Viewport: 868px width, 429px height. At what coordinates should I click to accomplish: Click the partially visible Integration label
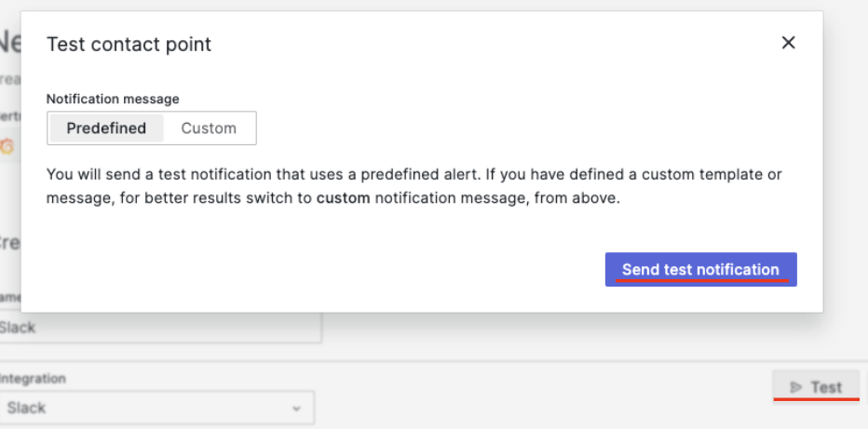pos(34,379)
